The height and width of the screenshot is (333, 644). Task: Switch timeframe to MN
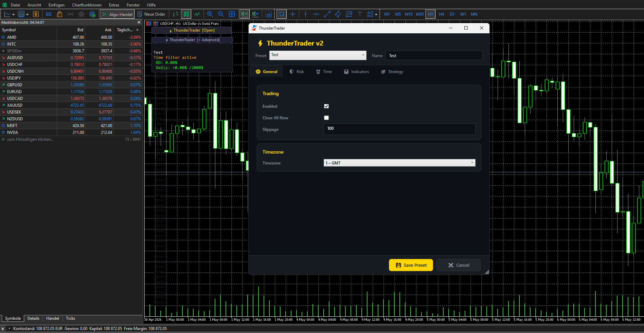tap(474, 14)
